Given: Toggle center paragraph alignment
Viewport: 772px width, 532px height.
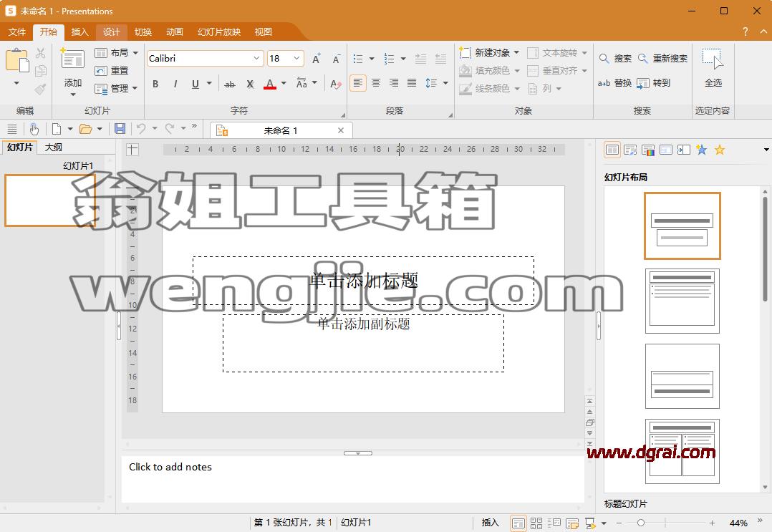Looking at the screenshot, I should click(x=376, y=82).
